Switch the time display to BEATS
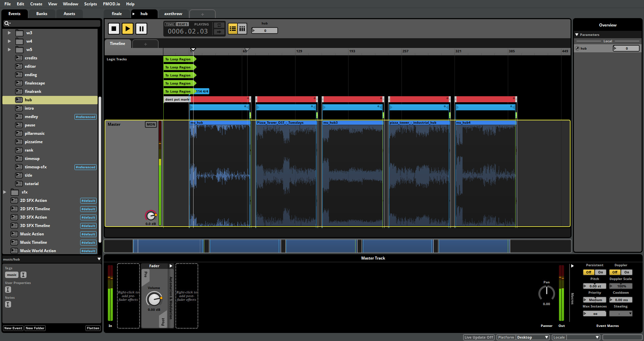This screenshot has width=644, height=341. click(182, 24)
